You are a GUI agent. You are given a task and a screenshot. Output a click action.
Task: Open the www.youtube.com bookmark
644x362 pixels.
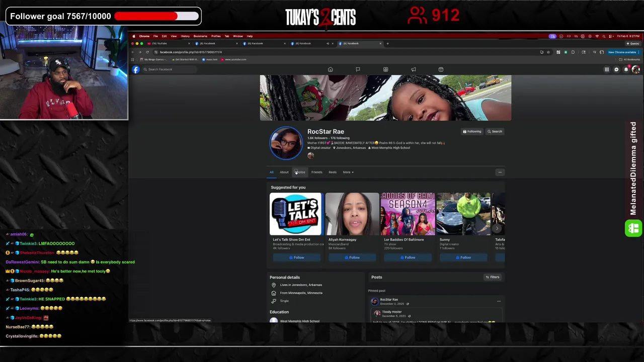coord(233,59)
